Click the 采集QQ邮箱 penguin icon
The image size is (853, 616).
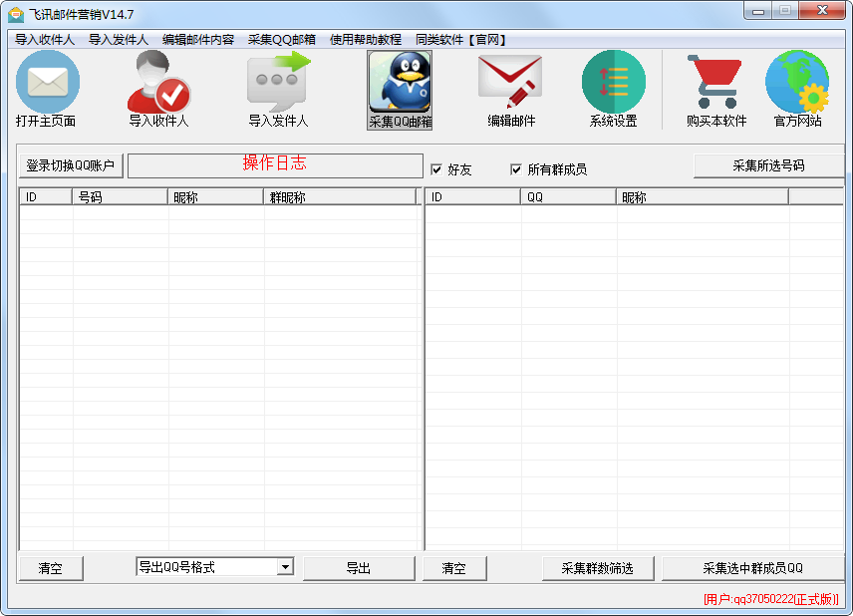click(400, 84)
